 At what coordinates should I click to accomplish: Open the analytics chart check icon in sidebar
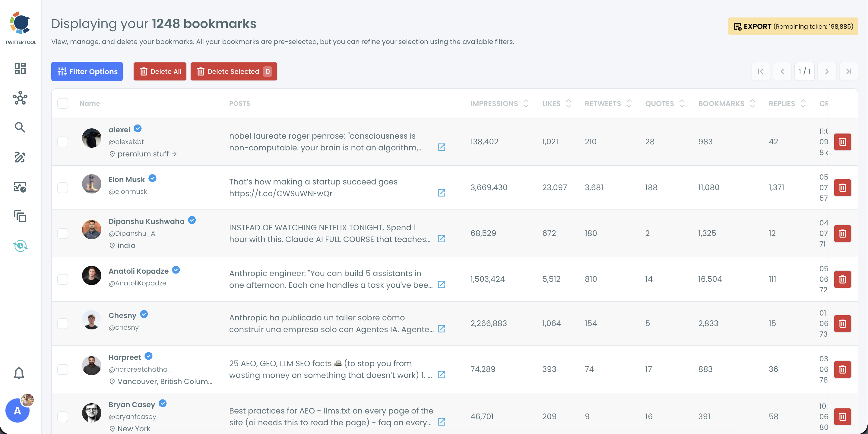coord(20,187)
